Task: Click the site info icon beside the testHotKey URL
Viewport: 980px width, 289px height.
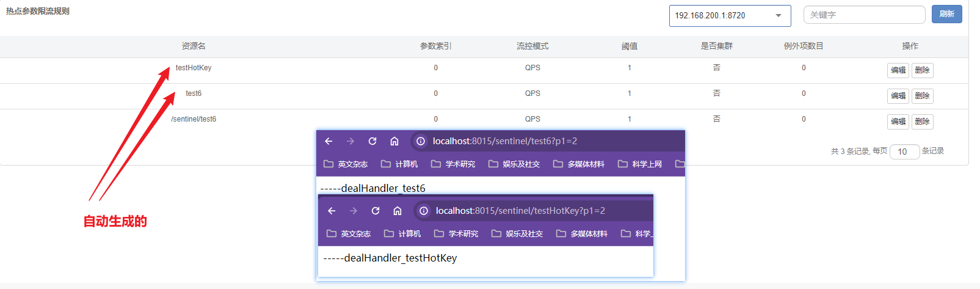Action: [424, 211]
